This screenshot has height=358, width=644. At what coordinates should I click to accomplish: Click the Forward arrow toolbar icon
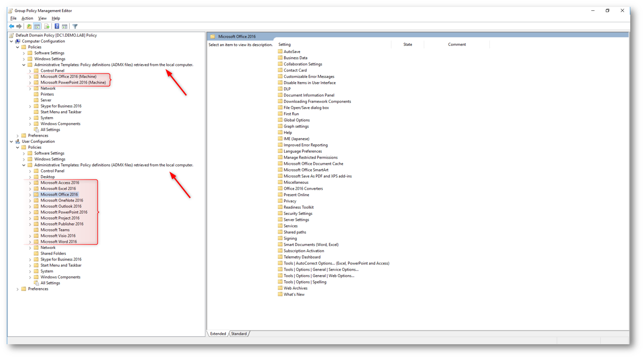tap(19, 26)
